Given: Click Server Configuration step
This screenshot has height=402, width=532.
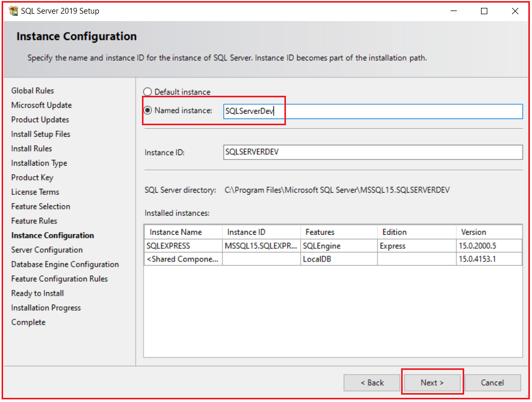Looking at the screenshot, I should click(47, 250).
